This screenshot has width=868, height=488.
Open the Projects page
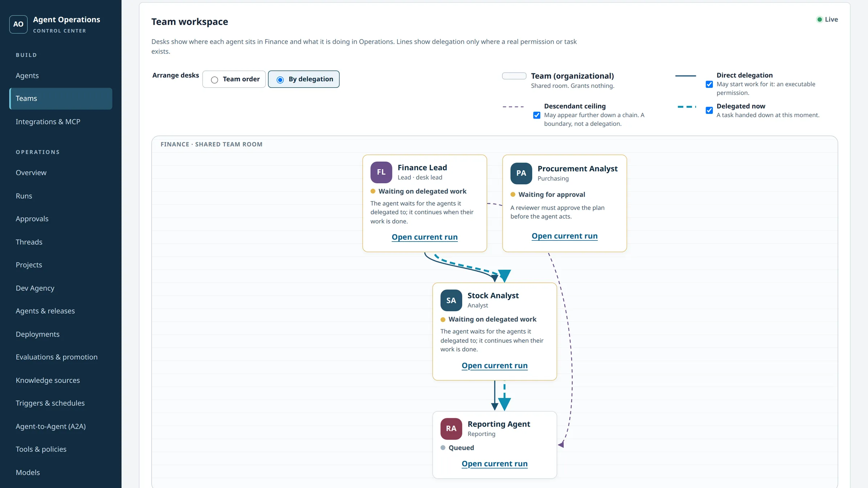click(x=61, y=265)
